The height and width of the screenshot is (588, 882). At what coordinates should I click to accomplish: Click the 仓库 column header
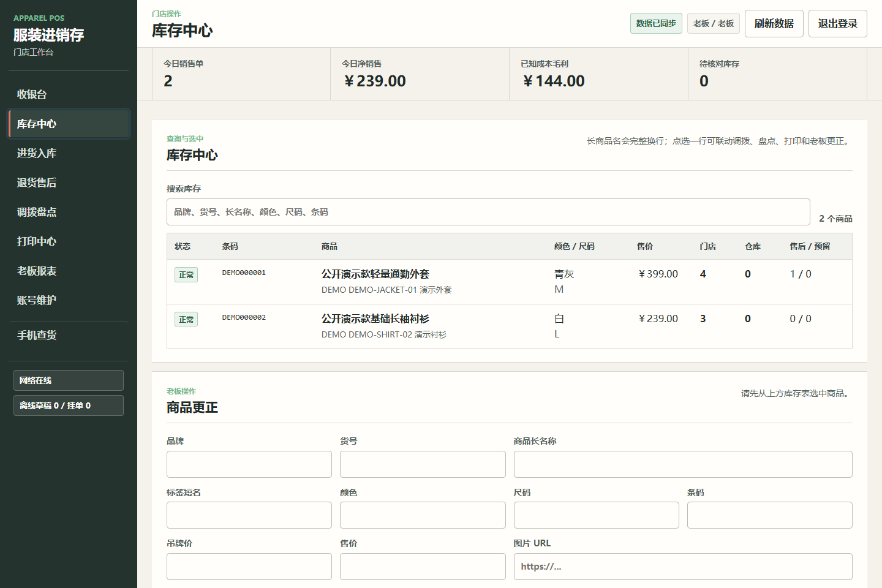(753, 246)
